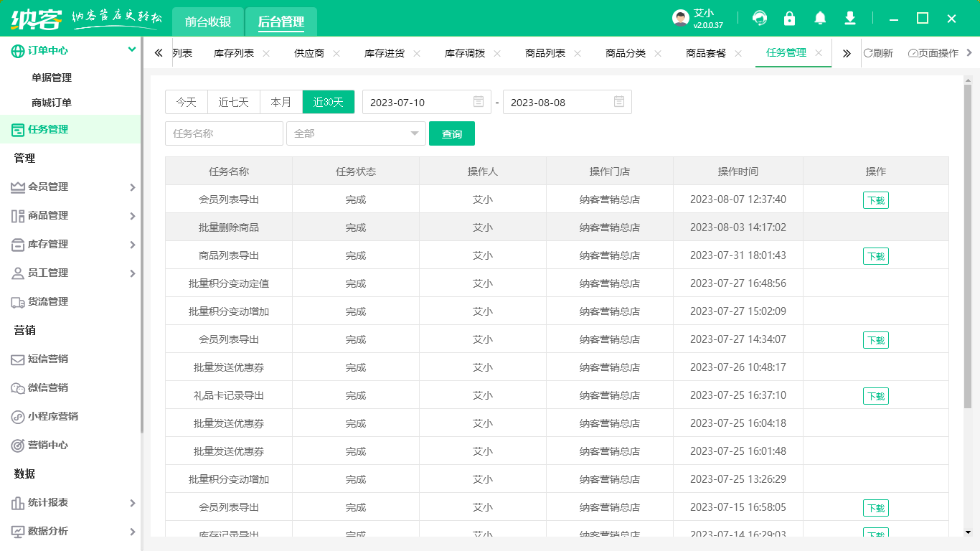Image resolution: width=980 pixels, height=551 pixels.
Task: Open 商城订单 submenu item
Action: click(52, 103)
